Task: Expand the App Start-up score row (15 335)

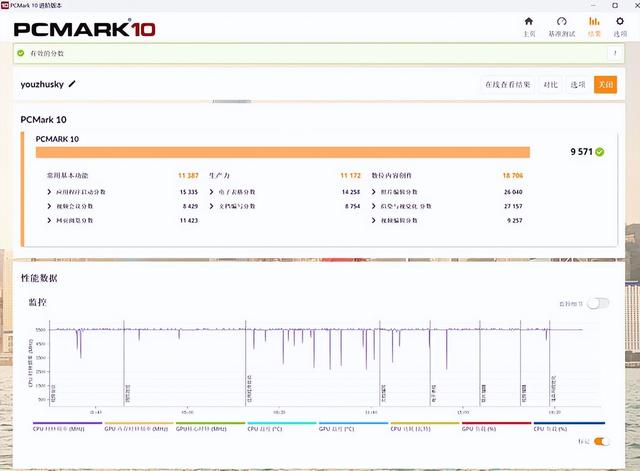Action: (x=49, y=192)
